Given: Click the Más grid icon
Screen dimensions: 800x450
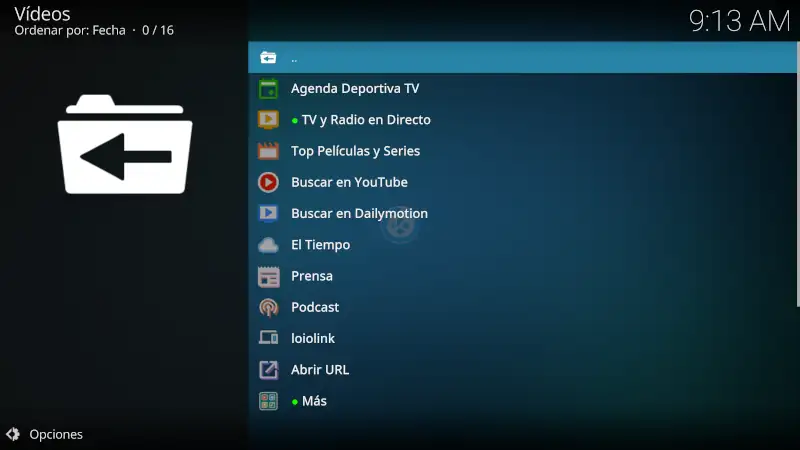Looking at the screenshot, I should tap(268, 401).
